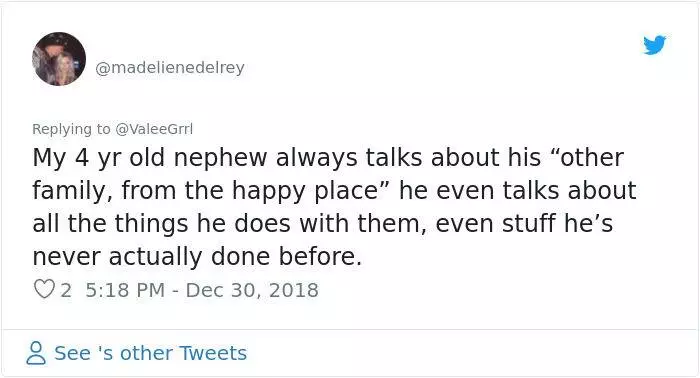Open the Twitter bird logo

point(654,45)
